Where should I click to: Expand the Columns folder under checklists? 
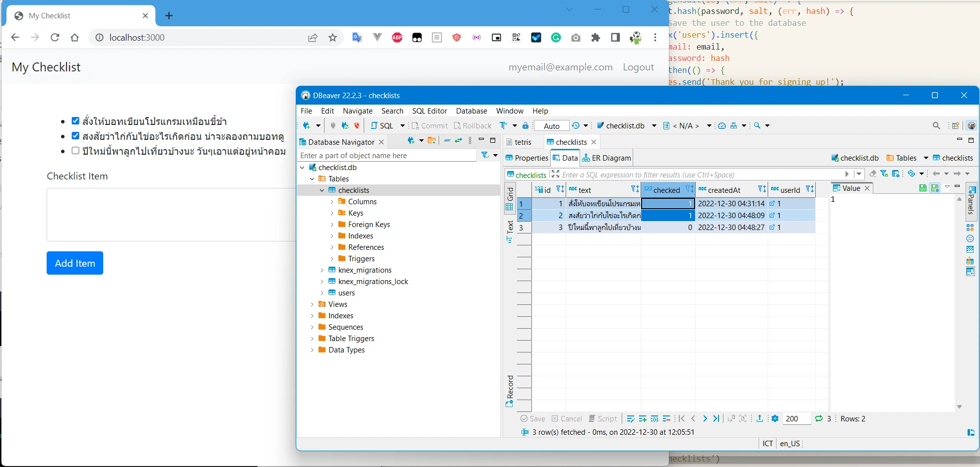pyautogui.click(x=332, y=202)
